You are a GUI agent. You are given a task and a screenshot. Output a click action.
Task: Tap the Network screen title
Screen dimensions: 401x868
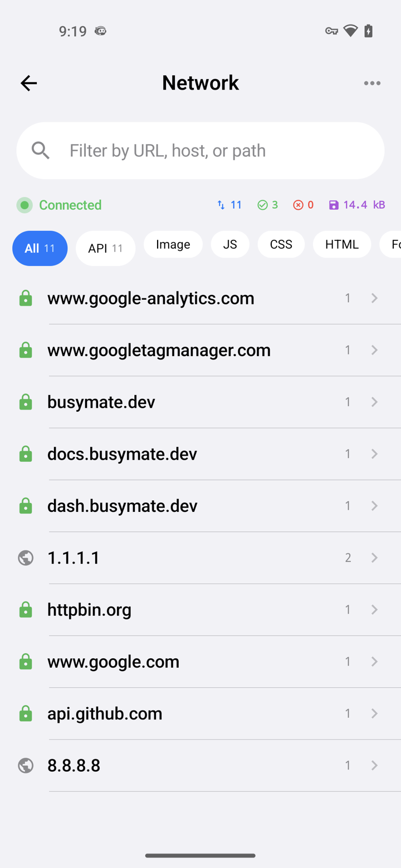click(x=200, y=82)
